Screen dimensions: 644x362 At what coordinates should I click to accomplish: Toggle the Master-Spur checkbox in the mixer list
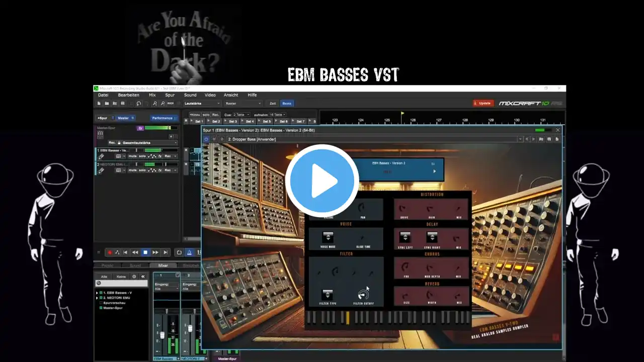point(101,308)
